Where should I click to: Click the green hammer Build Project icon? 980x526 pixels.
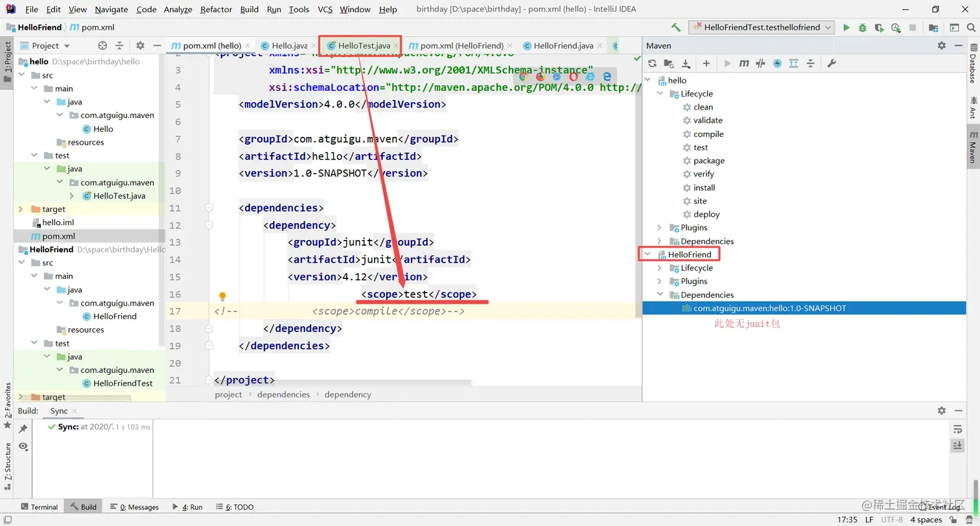pyautogui.click(x=676, y=28)
